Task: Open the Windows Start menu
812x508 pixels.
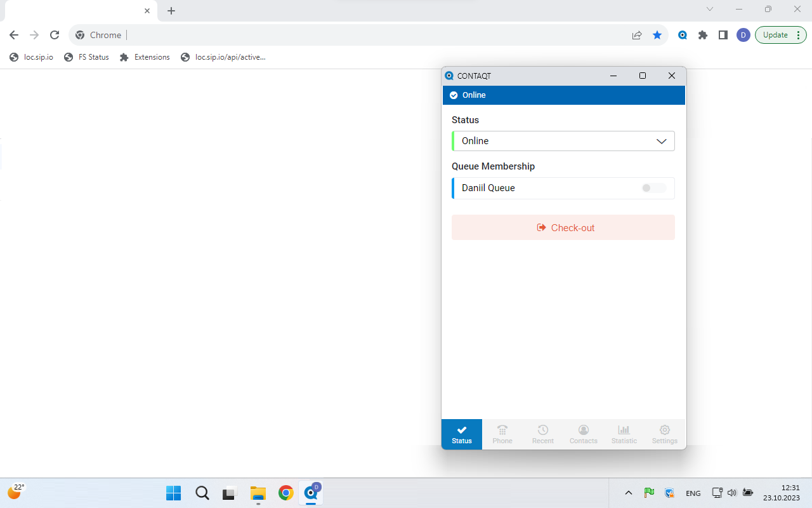Action: [x=173, y=493]
